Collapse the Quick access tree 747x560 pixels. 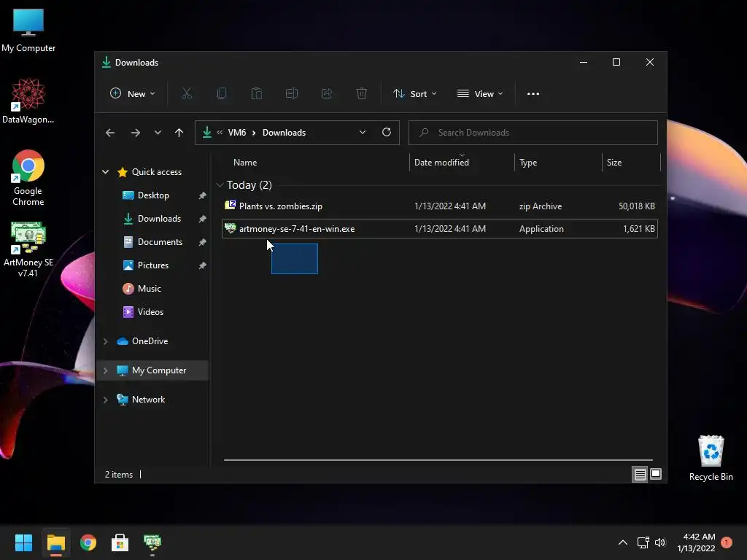click(x=105, y=172)
